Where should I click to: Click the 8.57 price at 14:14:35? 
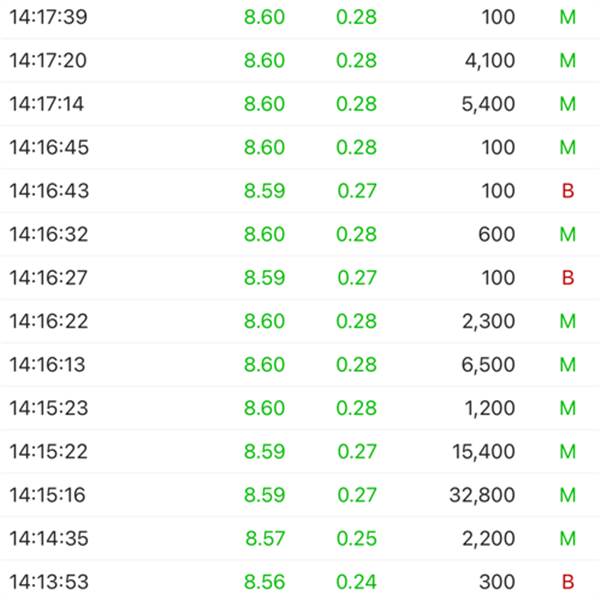tap(265, 539)
